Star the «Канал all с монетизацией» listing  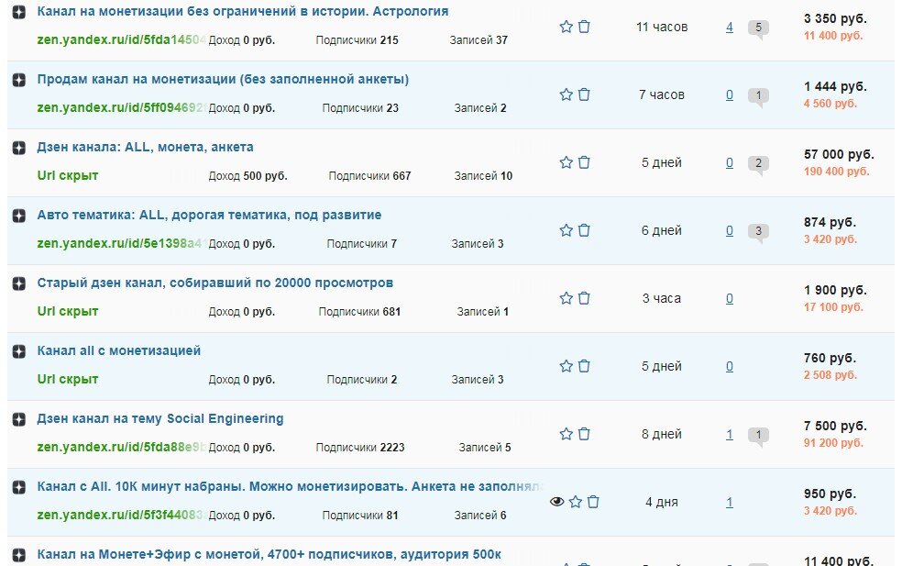pos(566,365)
